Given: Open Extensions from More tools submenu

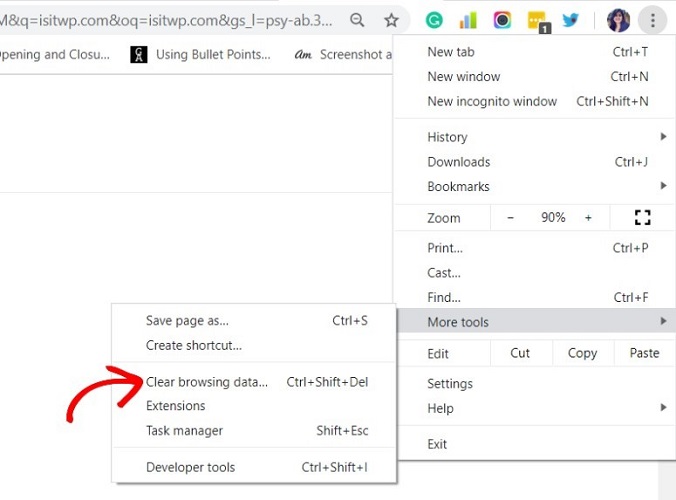Looking at the screenshot, I should 254,406.
